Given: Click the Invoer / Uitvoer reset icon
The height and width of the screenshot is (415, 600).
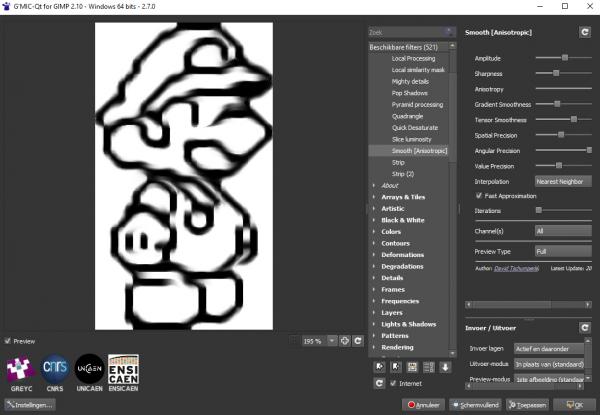Looking at the screenshot, I should coord(585,328).
